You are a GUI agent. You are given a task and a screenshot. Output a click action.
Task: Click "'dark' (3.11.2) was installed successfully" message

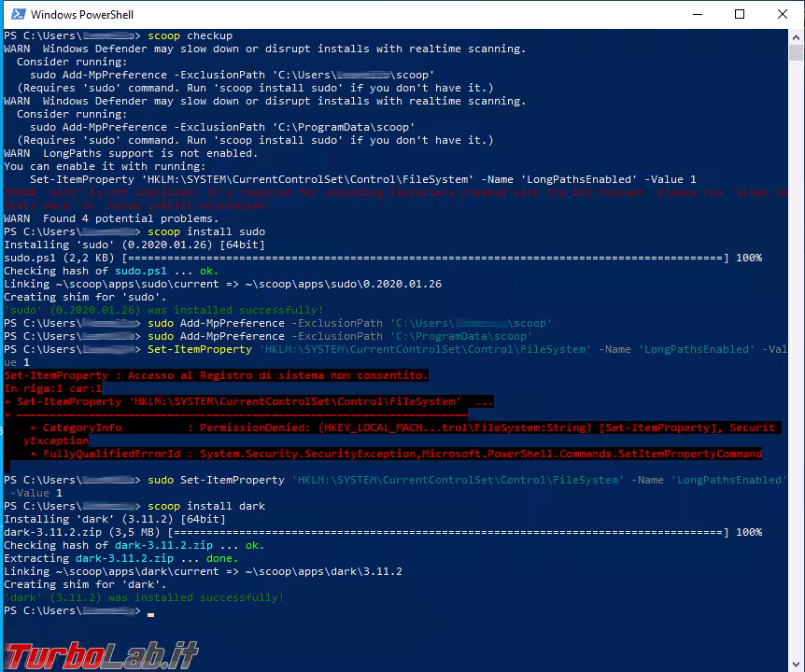pos(144,597)
